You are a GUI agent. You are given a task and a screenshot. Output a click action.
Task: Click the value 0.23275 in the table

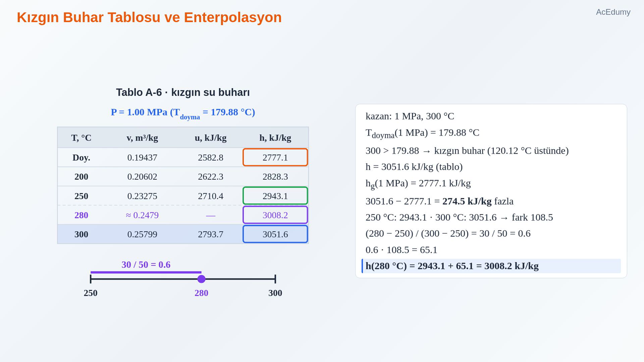tap(142, 196)
